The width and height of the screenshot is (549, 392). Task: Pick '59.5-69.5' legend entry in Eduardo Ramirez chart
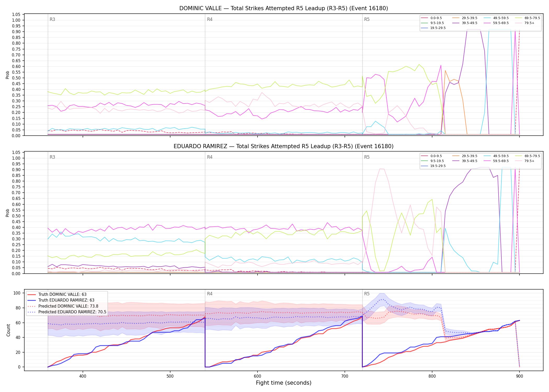[496, 161]
